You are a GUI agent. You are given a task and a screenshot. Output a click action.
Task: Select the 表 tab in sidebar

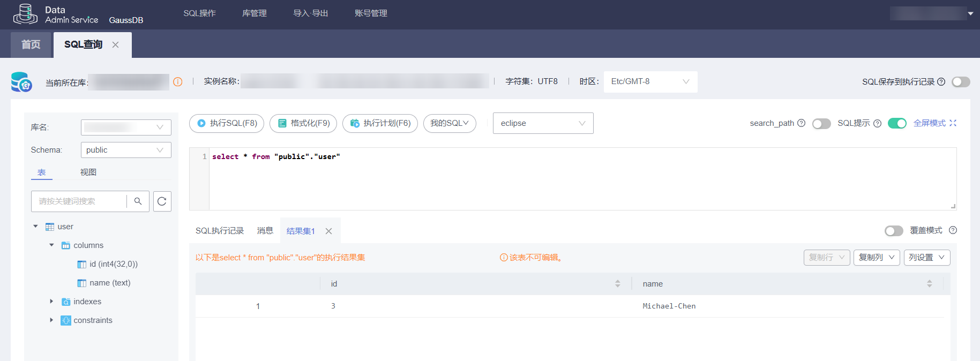click(42, 172)
